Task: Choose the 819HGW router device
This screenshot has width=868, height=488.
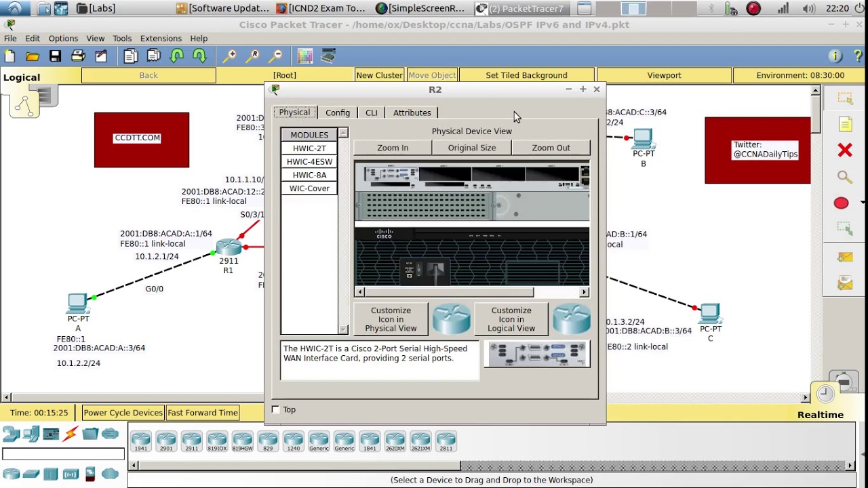Action: click(242, 441)
